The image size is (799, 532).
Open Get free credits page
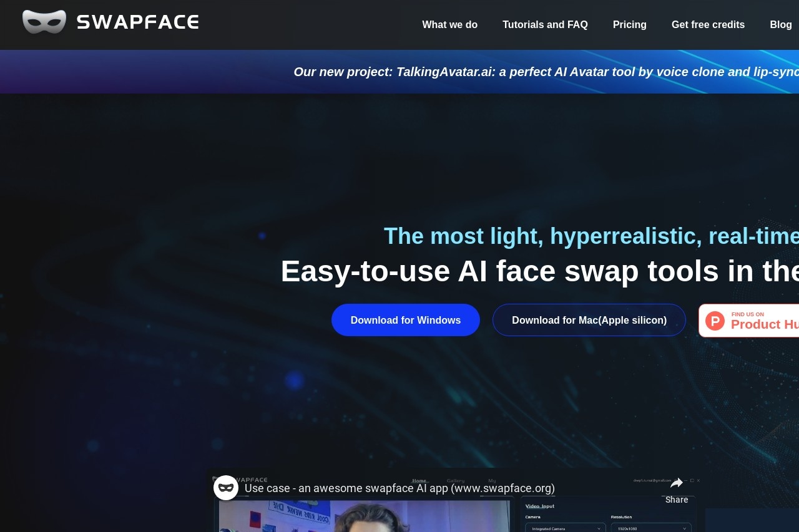[x=708, y=25]
